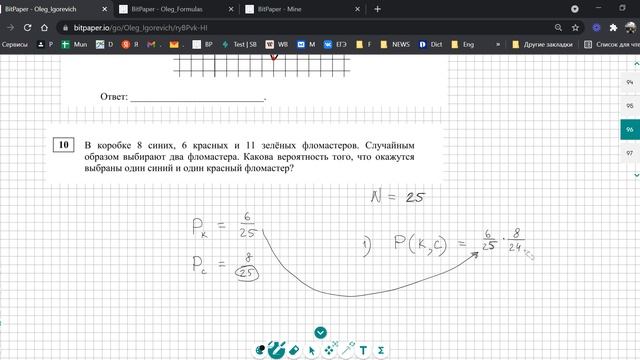Open the Eng bookmarks folder
Viewport: 640px width, 360px height.
462,44
